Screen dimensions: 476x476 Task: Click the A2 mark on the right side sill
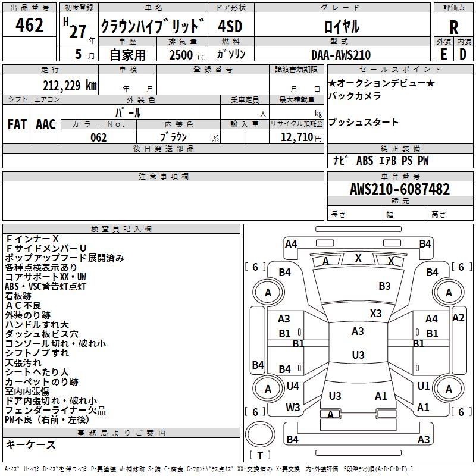458,318
